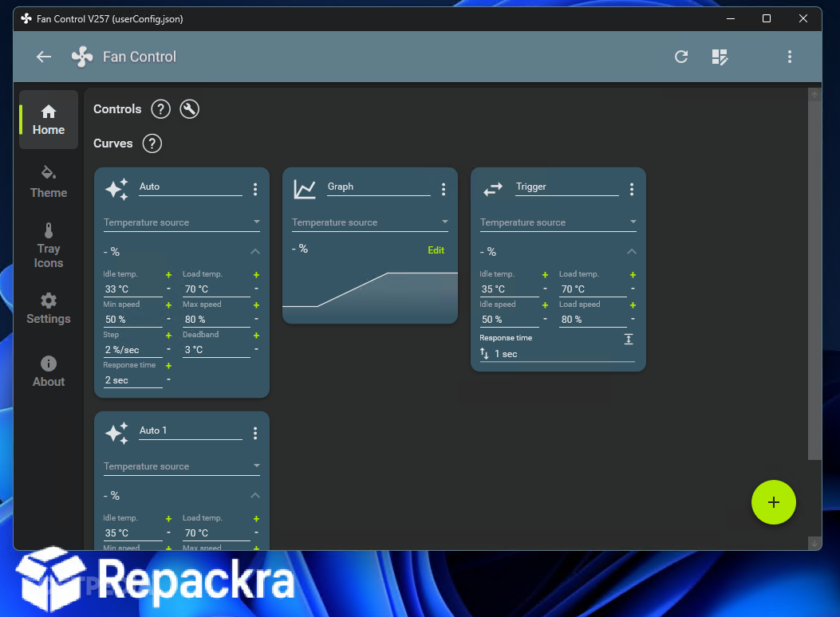Open Trigger card Temperature source dropdown
Viewport: 840px width, 617px height.
[558, 222]
